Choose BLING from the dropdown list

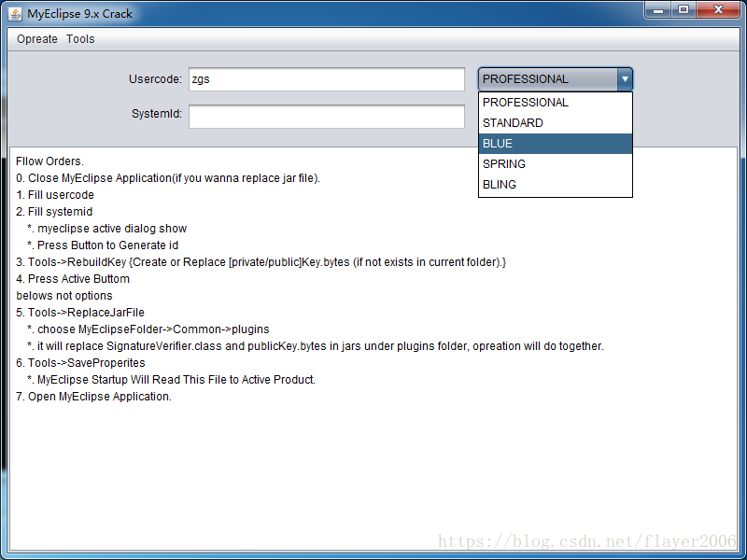coord(556,184)
